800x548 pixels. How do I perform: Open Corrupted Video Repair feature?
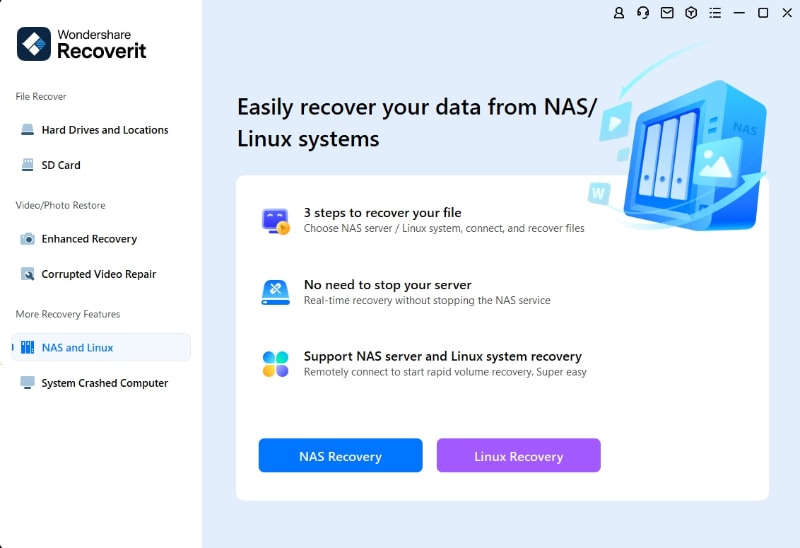[98, 274]
